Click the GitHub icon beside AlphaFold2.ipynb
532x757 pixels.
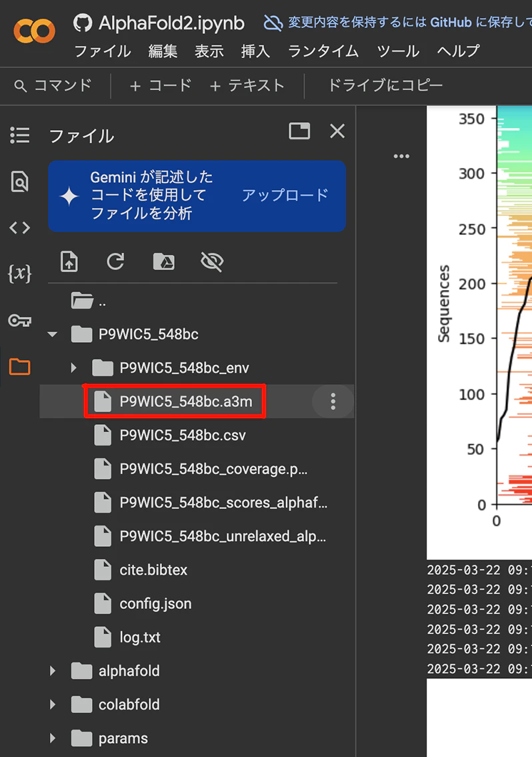coord(83,23)
